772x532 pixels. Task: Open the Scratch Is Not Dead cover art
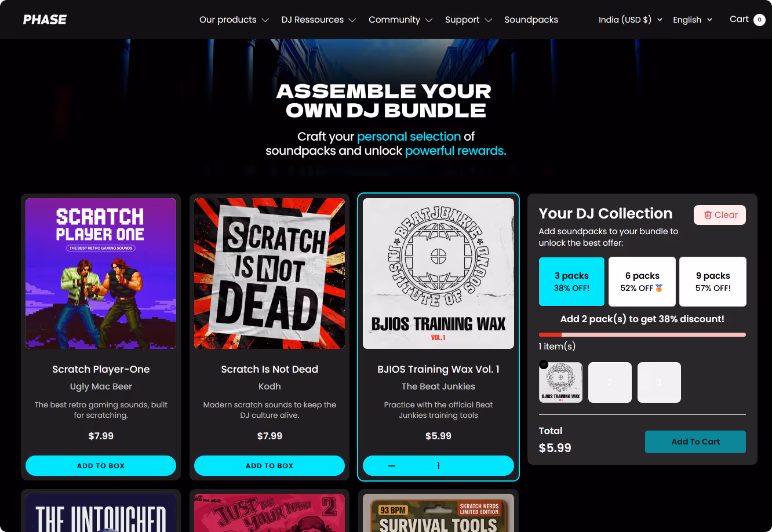point(270,274)
